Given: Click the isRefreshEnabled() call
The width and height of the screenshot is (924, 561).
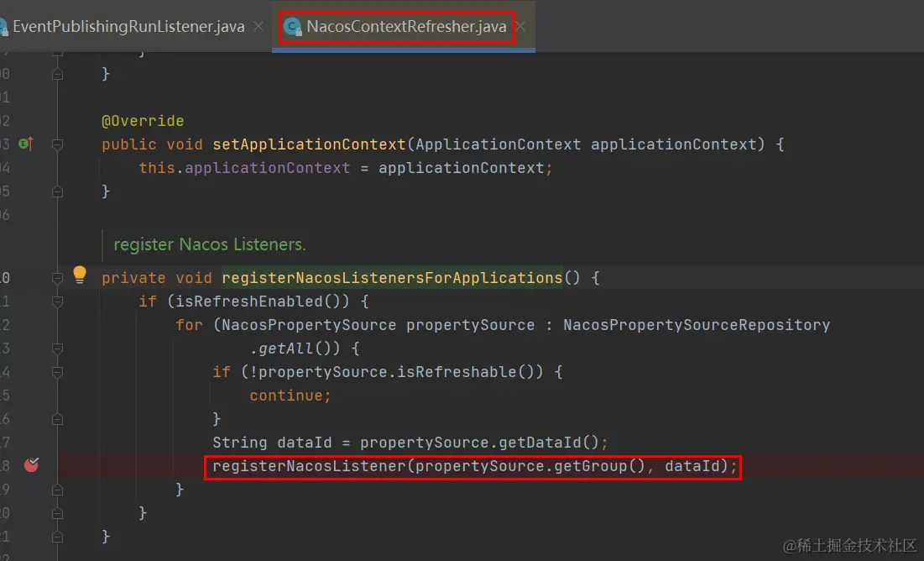Looking at the screenshot, I should [258, 301].
